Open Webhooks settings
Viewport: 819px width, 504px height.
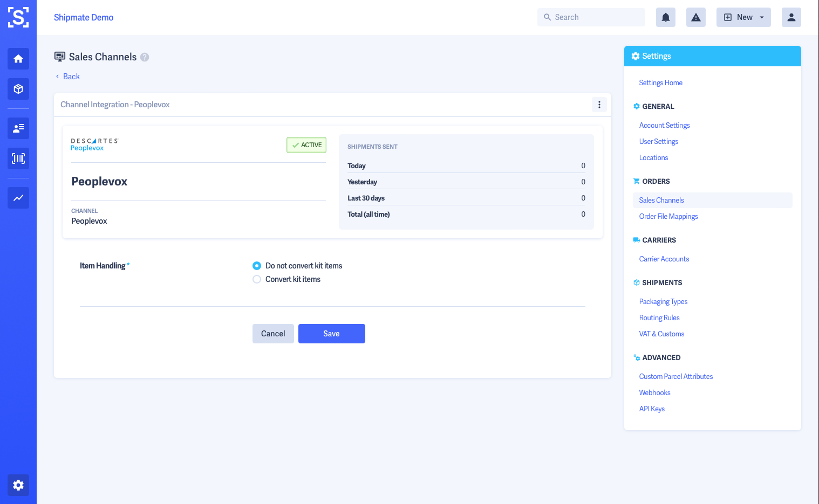[655, 392]
